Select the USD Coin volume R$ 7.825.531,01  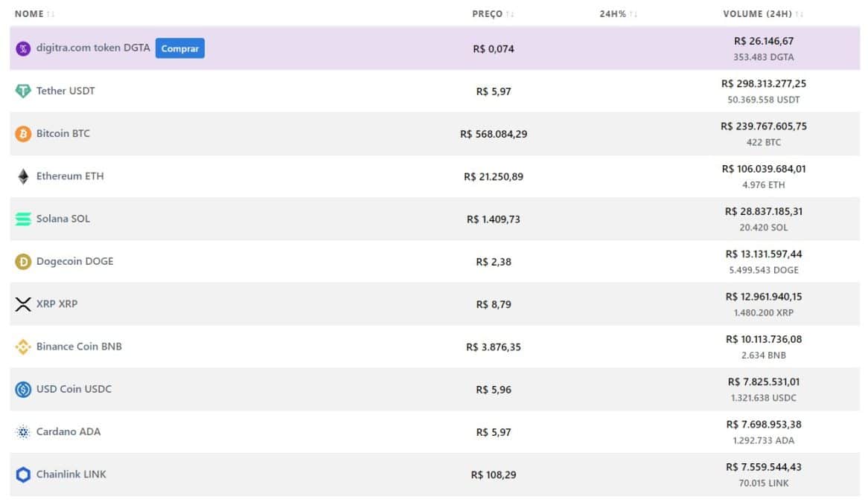click(x=763, y=382)
